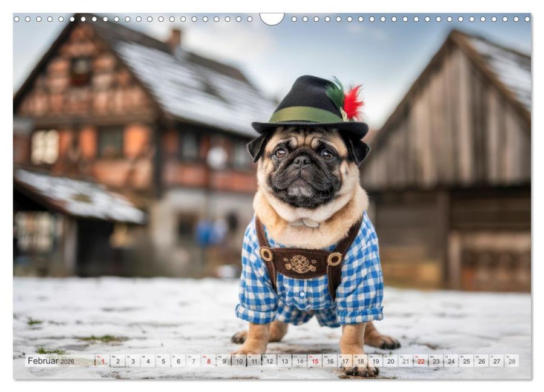Screen dimensions: 544x392
Task: Click the Februar 2026 month label
Action: click(51, 361)
